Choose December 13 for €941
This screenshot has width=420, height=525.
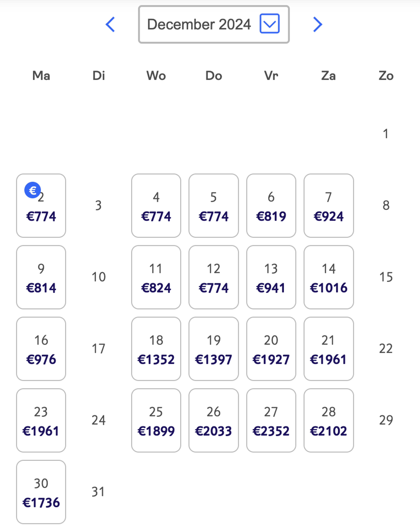point(271,277)
